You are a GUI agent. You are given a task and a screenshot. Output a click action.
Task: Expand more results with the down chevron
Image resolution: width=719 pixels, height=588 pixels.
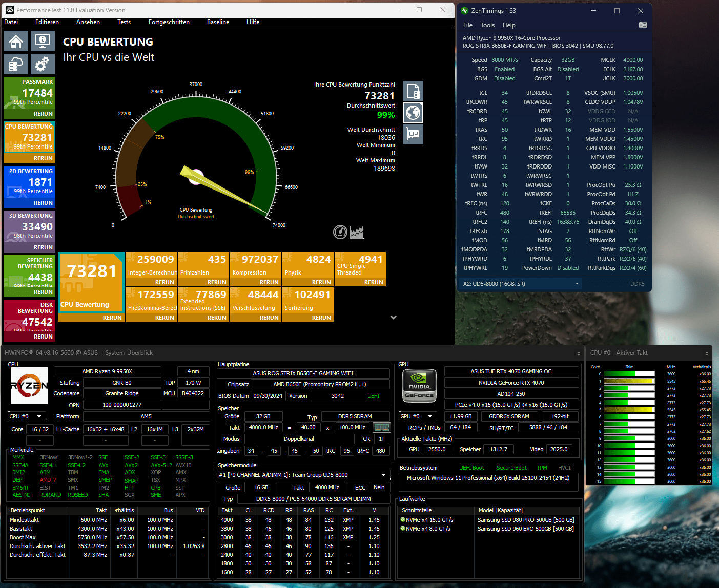coord(393,318)
